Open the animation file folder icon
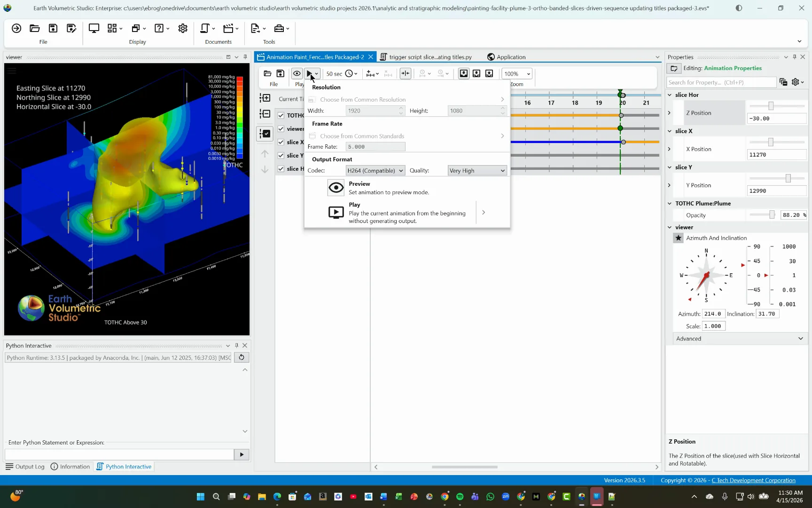 pos(267,73)
